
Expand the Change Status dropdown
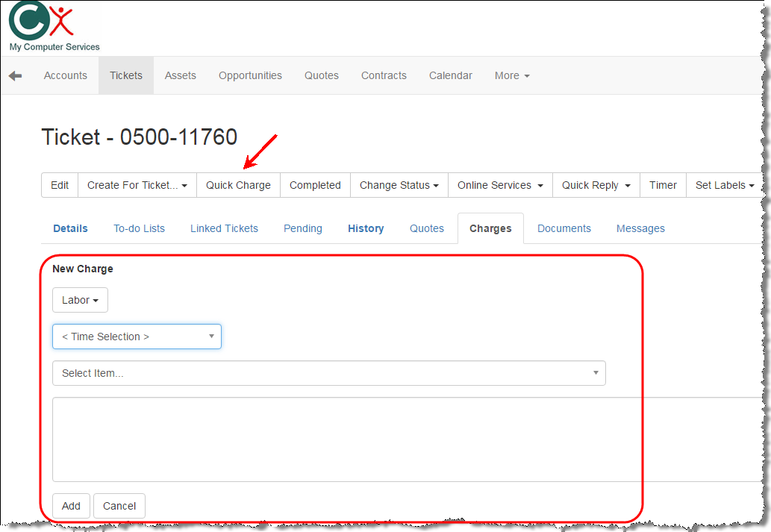pyautogui.click(x=399, y=186)
